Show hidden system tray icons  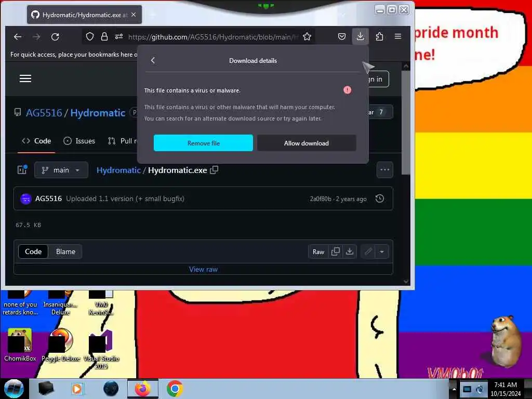click(x=454, y=389)
